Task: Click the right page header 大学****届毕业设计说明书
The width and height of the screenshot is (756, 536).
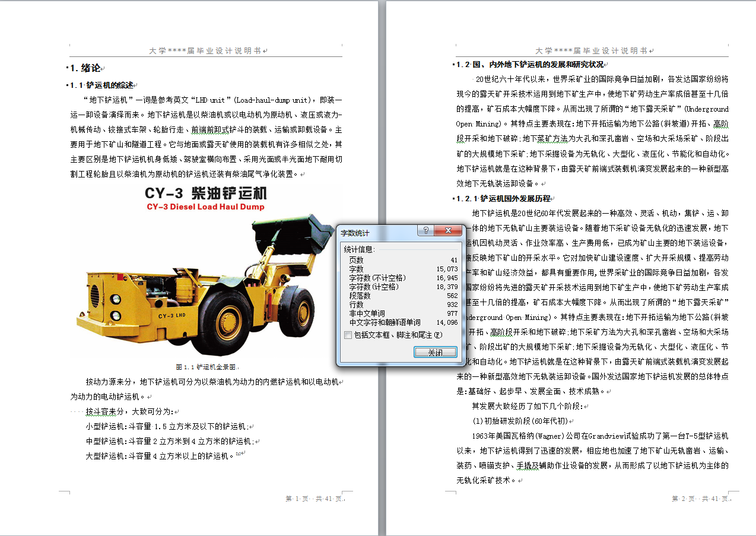Action: pyautogui.click(x=591, y=51)
